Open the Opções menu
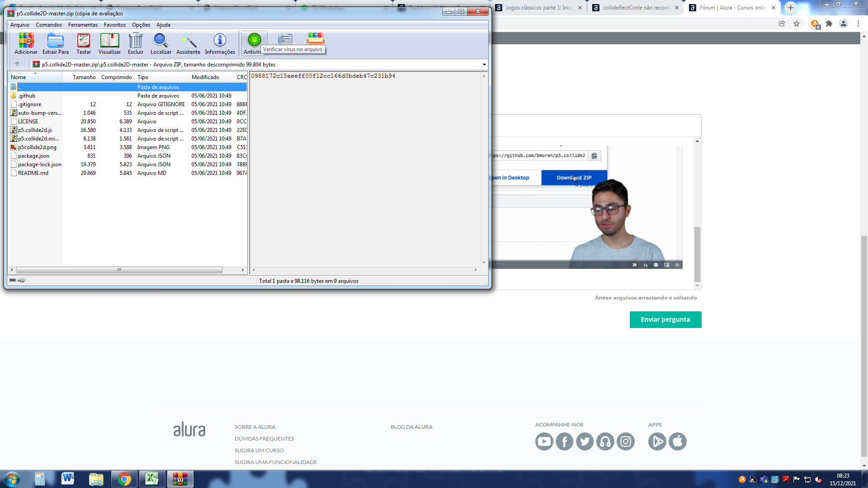The width and height of the screenshot is (868, 488). pos(141,25)
